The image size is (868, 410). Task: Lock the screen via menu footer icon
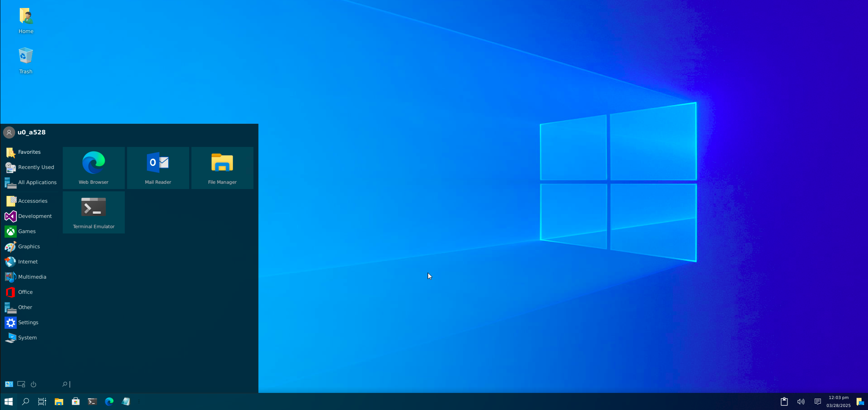pos(21,384)
